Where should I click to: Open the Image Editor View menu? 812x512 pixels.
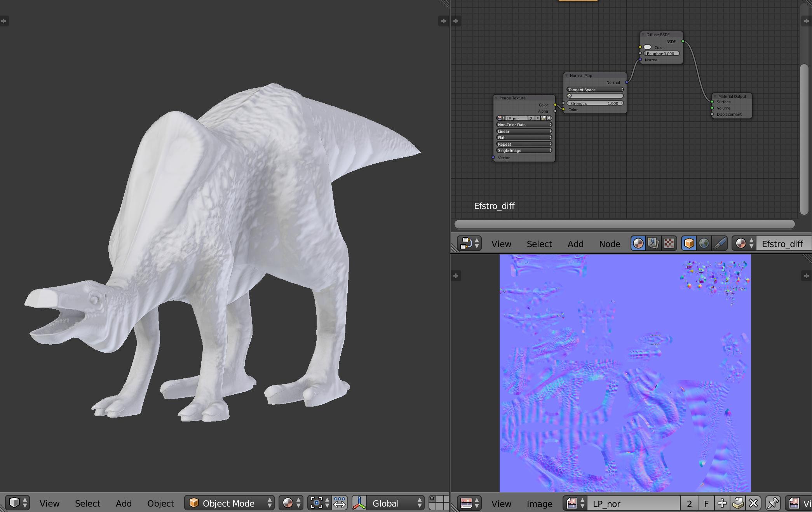coord(501,503)
